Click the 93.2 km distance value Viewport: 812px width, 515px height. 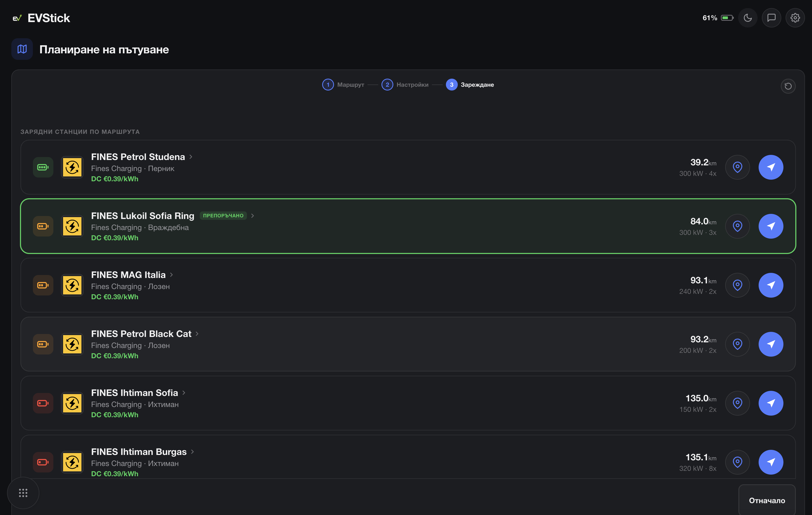pos(703,339)
